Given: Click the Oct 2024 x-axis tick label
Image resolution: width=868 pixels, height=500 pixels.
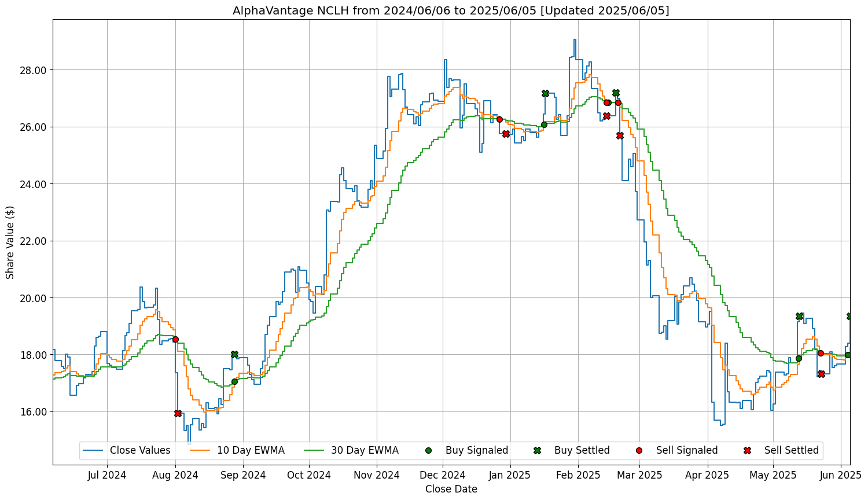Looking at the screenshot, I should (309, 476).
